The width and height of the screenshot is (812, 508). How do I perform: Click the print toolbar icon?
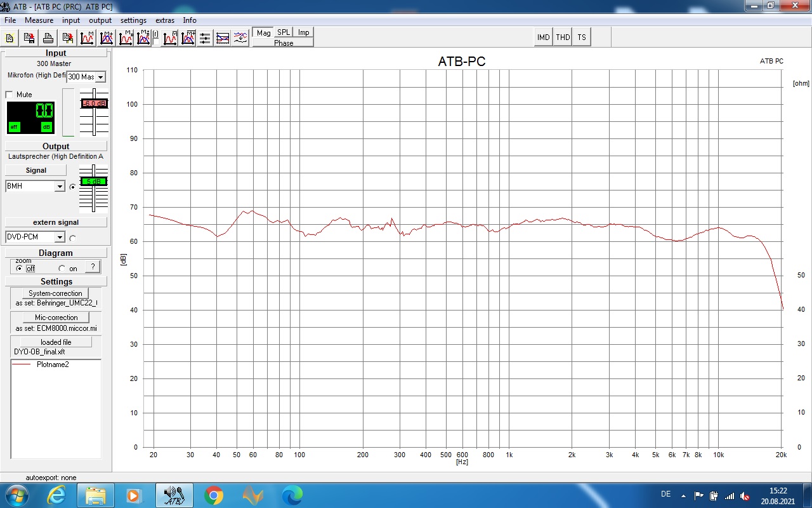click(48, 38)
